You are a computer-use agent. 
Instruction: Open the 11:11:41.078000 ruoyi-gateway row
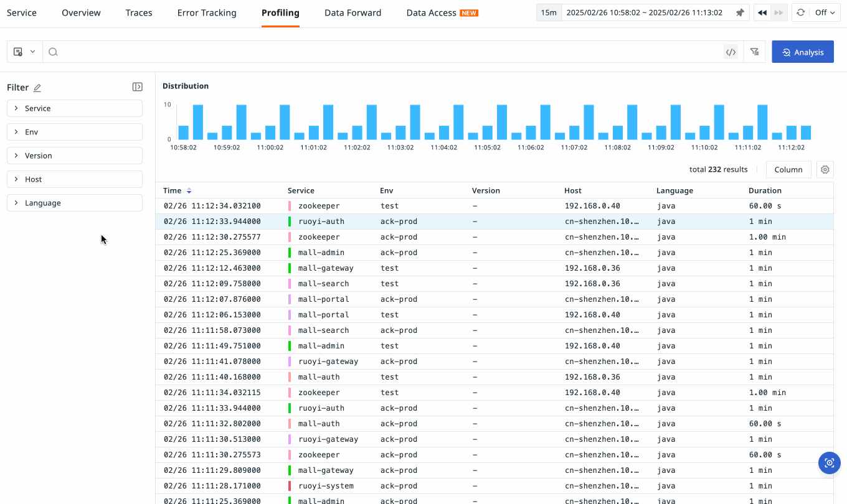click(x=494, y=362)
